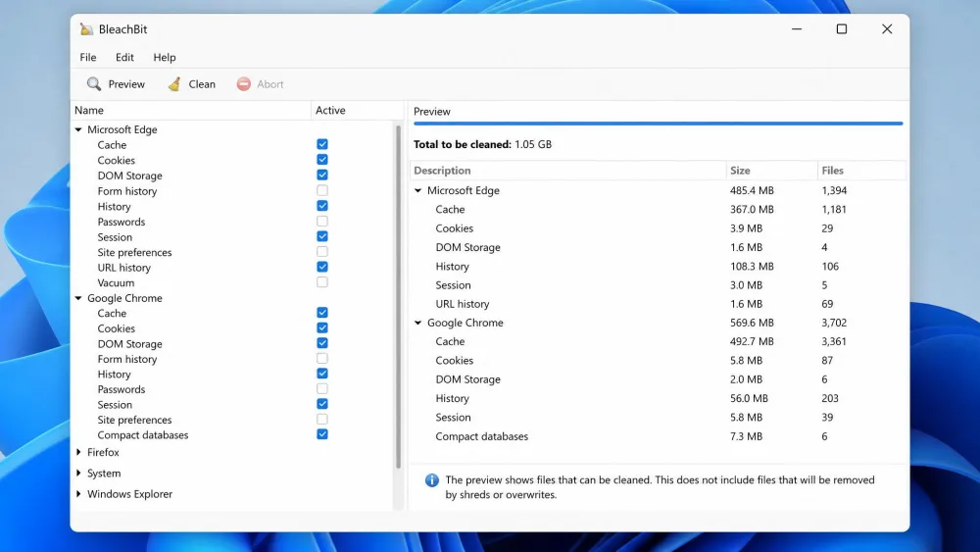Select URL history row in preview results

pyautogui.click(x=658, y=304)
